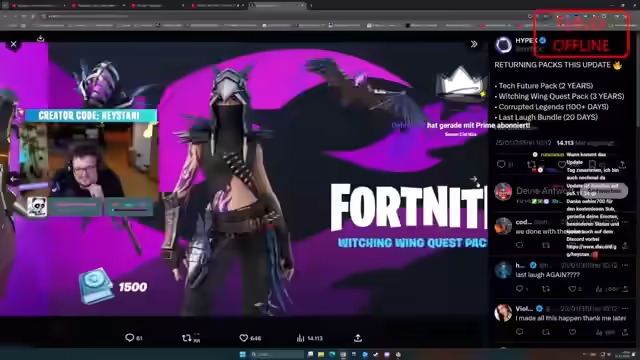Image resolution: width=640 pixels, height=360 pixels.
Task: Open more menu on 'last laugh AGAIN????' comment
Action: pos(625,265)
